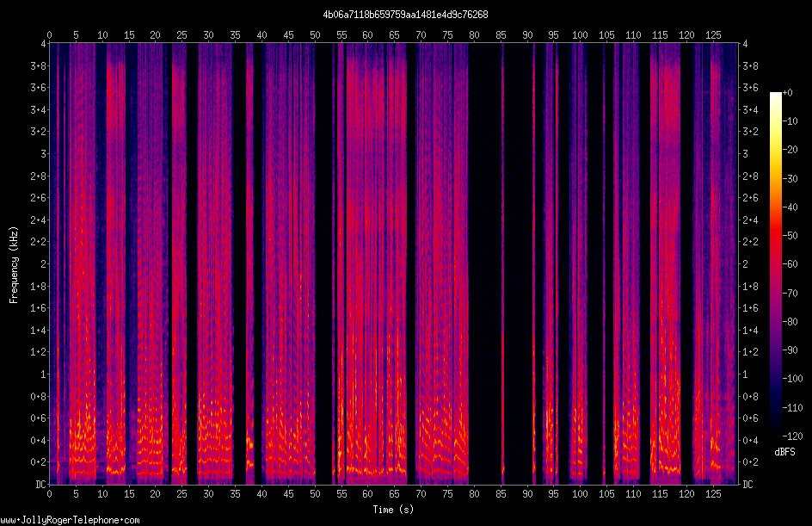
Task: Click the "2·4" tick on the left frequency axis
Action: coord(38,220)
